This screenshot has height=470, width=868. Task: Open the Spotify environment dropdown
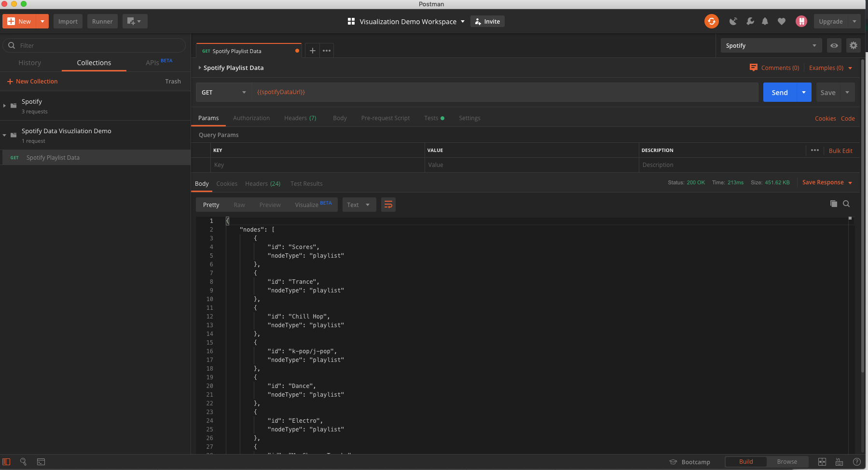(772, 45)
